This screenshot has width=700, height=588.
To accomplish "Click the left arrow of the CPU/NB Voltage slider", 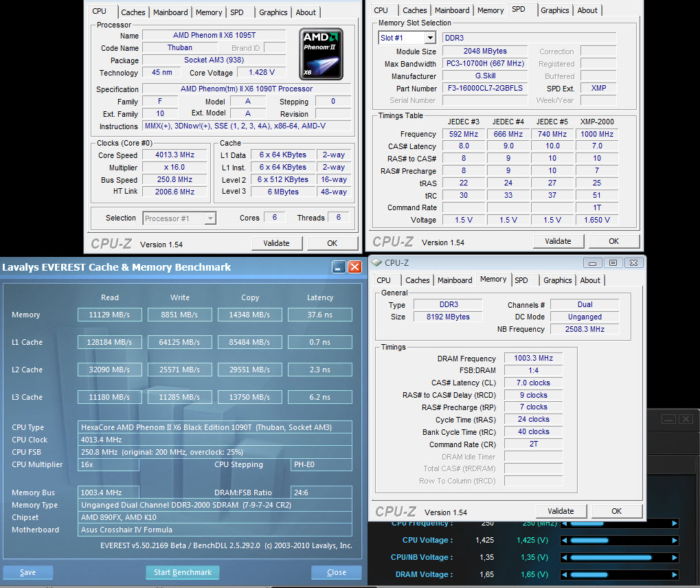I will pos(564,557).
